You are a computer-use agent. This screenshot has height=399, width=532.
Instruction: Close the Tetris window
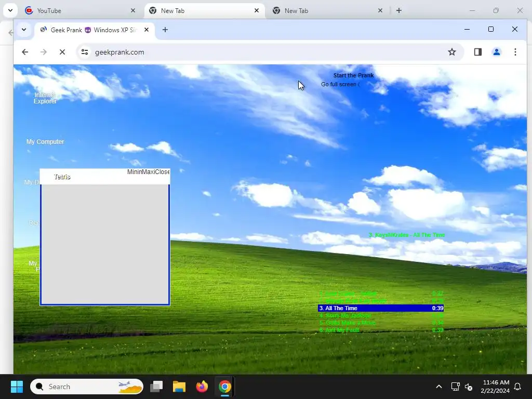[x=162, y=172]
